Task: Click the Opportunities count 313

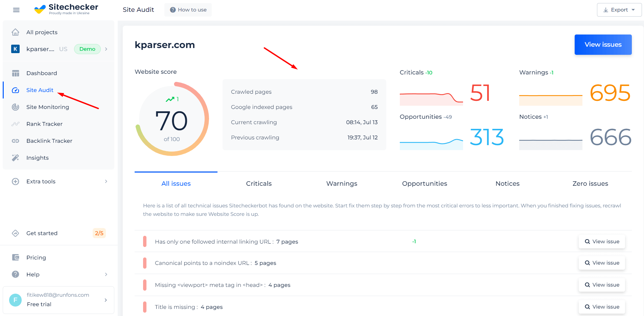Action: tap(487, 137)
